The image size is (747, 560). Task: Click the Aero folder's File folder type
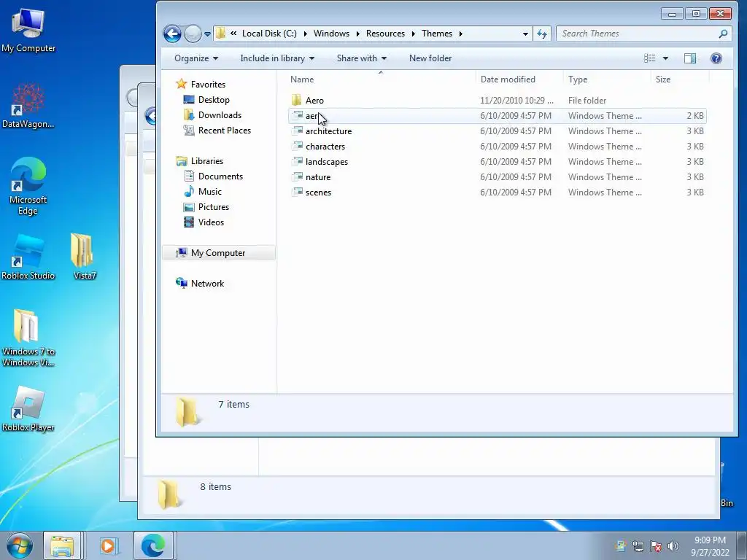click(587, 101)
